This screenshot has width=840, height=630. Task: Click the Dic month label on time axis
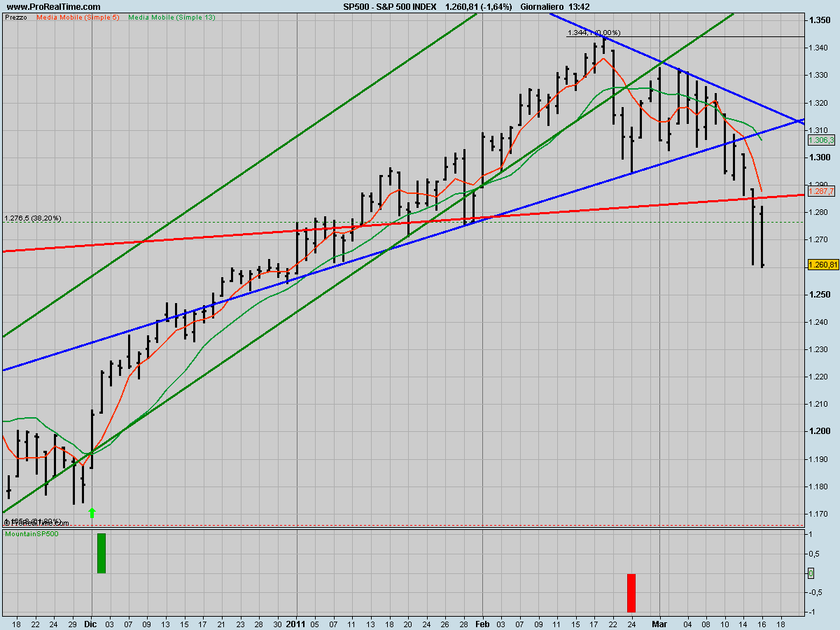(x=92, y=622)
